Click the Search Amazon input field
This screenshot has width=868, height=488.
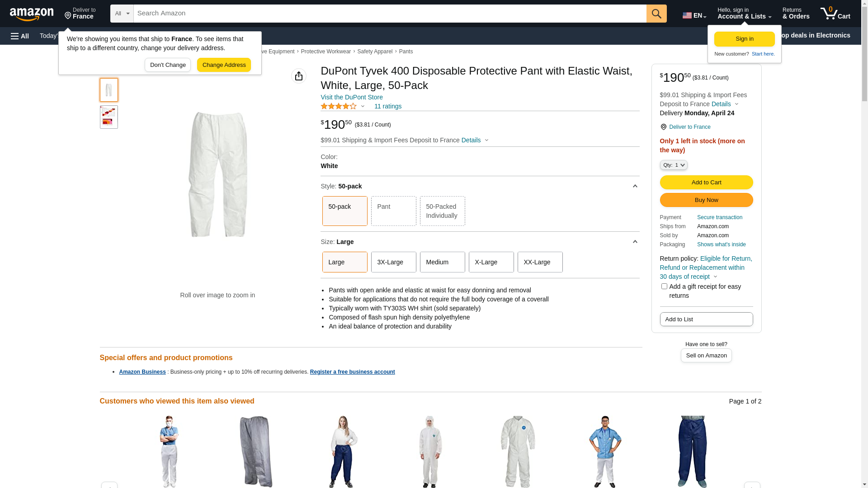390,14
